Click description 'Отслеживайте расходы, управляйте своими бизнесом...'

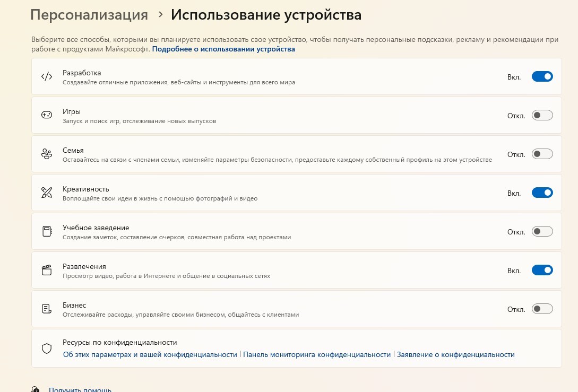pyautogui.click(x=180, y=315)
